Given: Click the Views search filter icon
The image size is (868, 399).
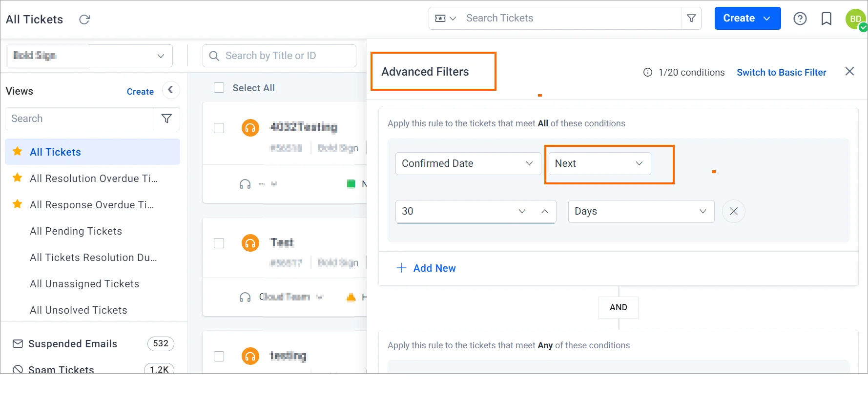Looking at the screenshot, I should click(166, 119).
